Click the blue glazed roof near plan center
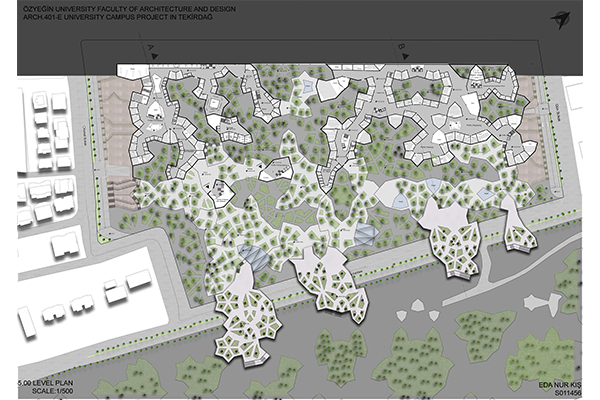Screen dimensions: 600x400 click(365, 235)
